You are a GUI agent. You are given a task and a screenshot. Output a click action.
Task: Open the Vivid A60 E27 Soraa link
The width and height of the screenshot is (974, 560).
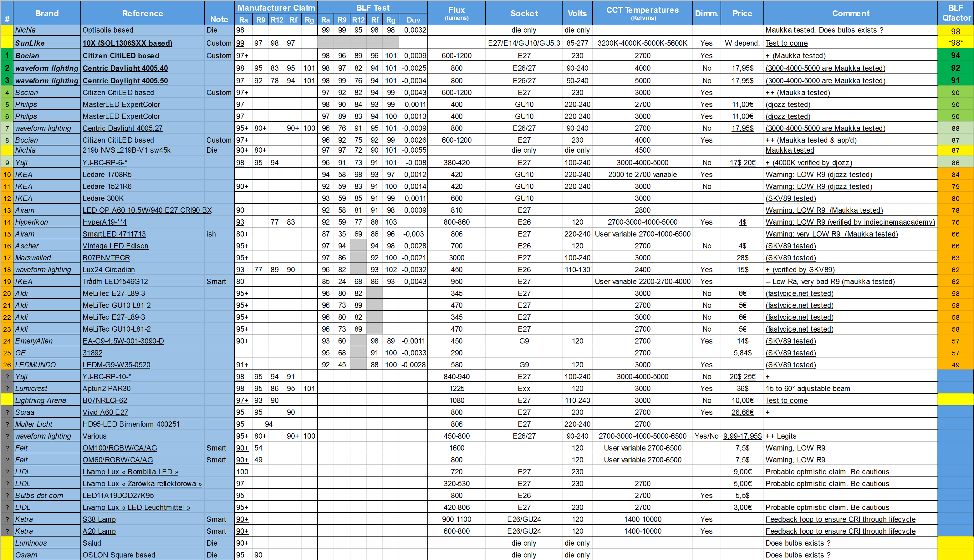pyautogui.click(x=105, y=412)
